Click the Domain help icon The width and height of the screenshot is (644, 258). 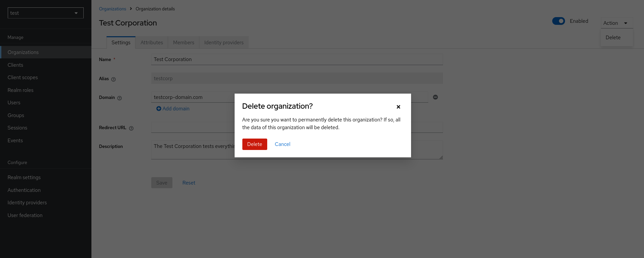pyautogui.click(x=119, y=98)
